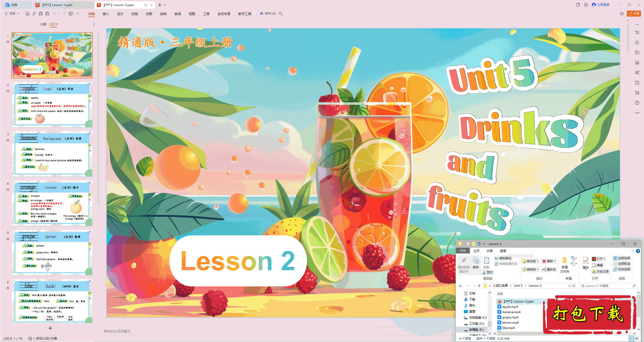644x342 pixels.
Task: Click the Print icon in quick toolbar
Action: [x=41, y=14]
